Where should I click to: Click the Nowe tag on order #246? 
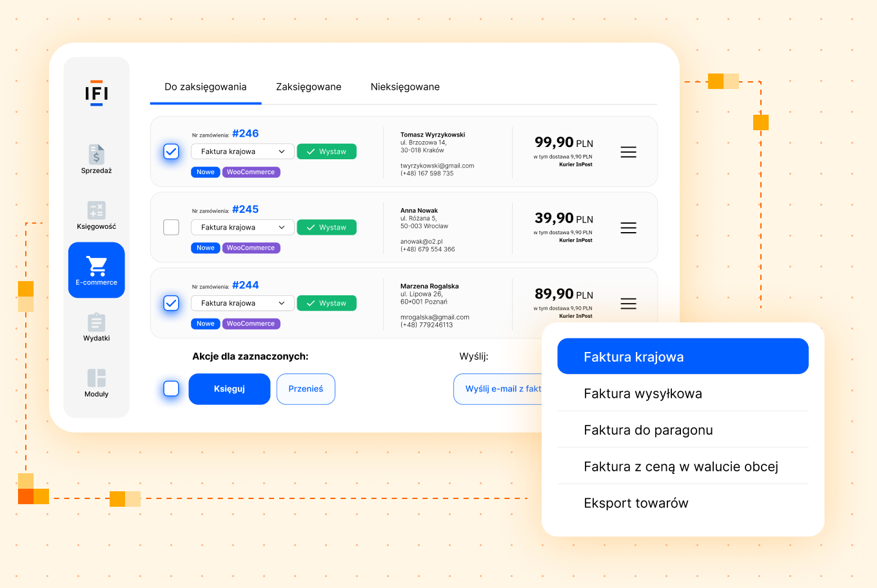(x=206, y=172)
